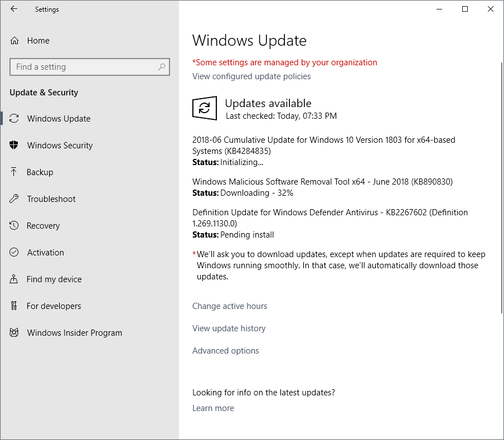Viewport: 504px width, 440px height.
Task: Click the Windows Security shield icon
Action: click(x=14, y=145)
